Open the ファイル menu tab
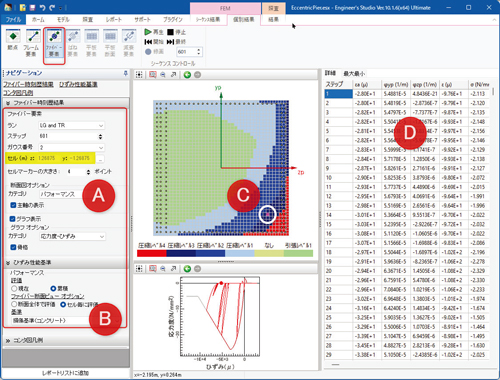 (x=13, y=20)
